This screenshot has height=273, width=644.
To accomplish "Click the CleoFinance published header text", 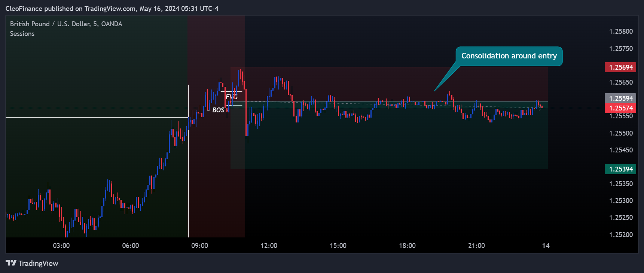I will point(112,9).
